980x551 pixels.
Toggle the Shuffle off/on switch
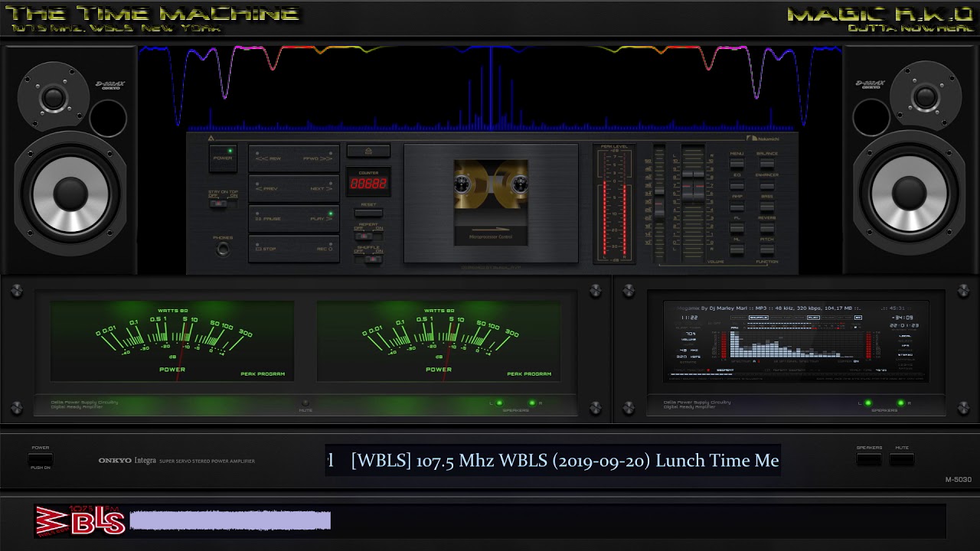369,259
